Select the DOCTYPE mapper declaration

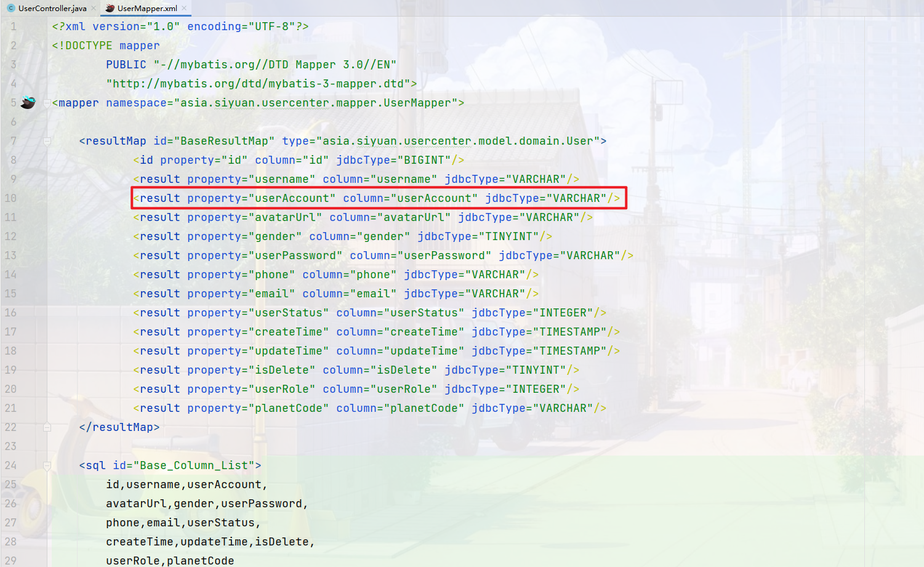click(105, 45)
